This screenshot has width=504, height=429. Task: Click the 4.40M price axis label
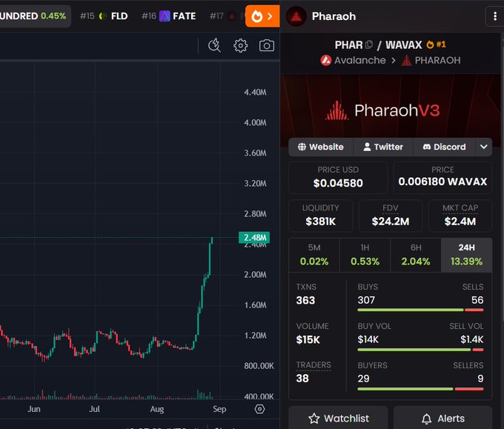pyautogui.click(x=255, y=92)
